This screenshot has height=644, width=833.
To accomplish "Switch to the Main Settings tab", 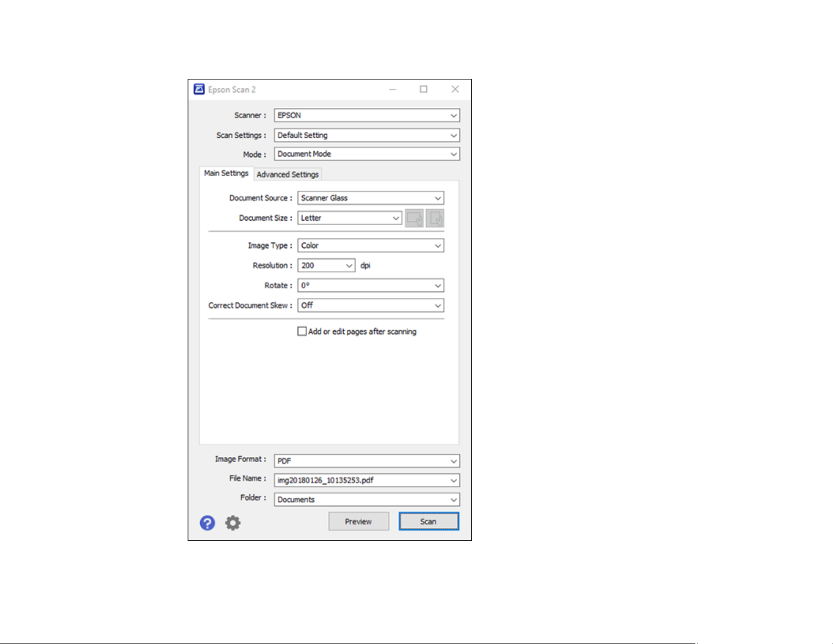I will point(226,173).
